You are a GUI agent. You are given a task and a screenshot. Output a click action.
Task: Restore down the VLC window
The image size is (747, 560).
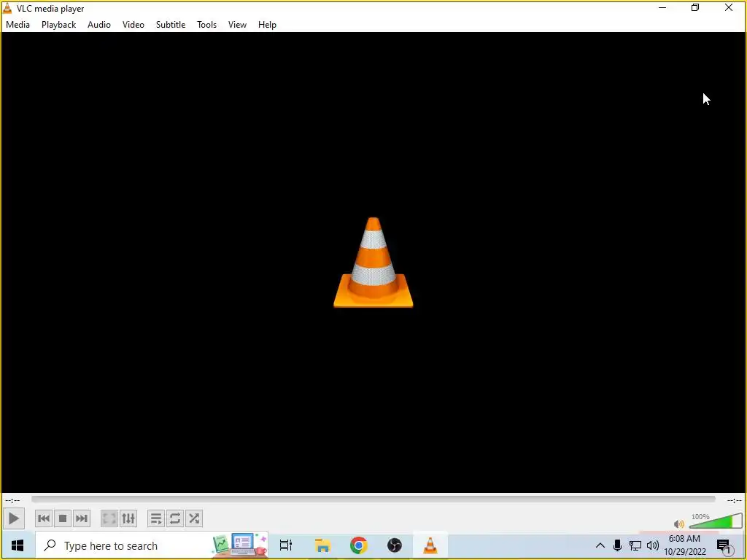click(x=695, y=8)
